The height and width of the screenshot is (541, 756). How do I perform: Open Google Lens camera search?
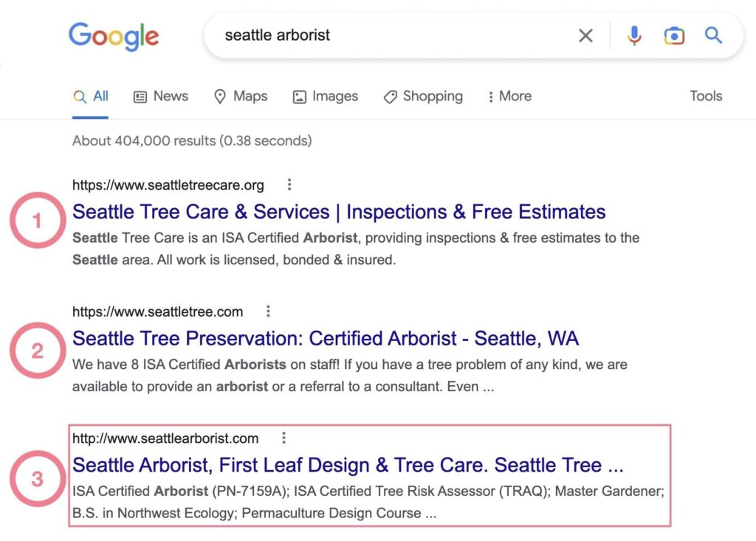[674, 35]
